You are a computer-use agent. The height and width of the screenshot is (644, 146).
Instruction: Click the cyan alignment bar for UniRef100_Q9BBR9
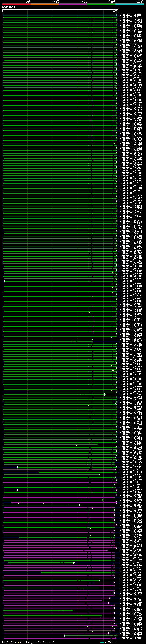[60, 15]
